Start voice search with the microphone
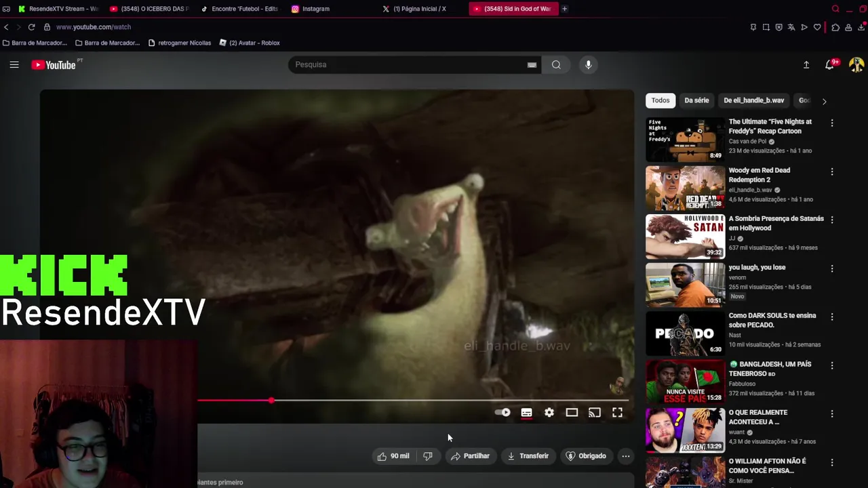868x488 pixels. point(588,64)
